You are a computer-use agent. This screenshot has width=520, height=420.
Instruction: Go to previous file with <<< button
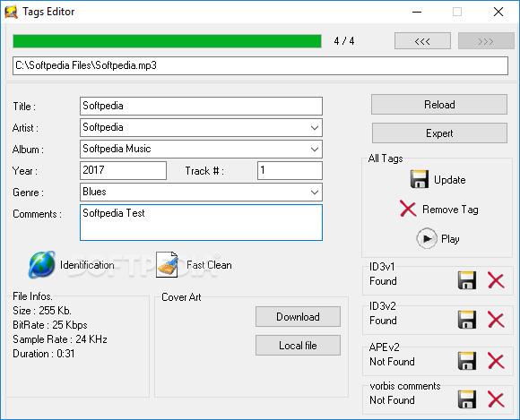(422, 41)
